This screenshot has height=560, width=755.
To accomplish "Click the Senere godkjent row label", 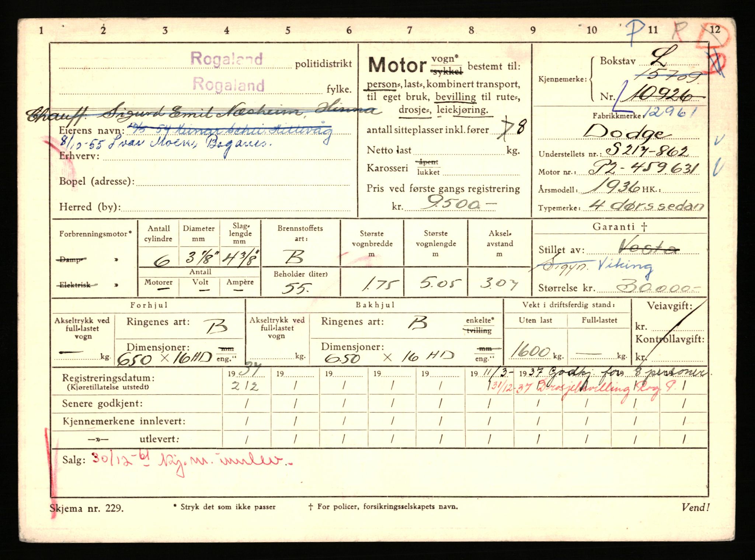I will (102, 403).
